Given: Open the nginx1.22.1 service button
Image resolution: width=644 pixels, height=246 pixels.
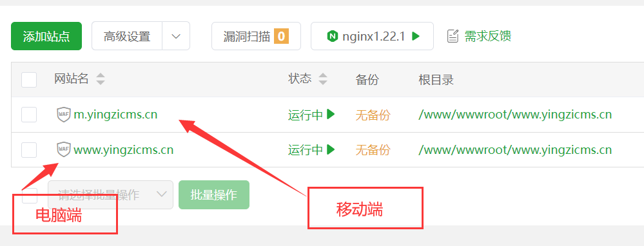Looking at the screenshot, I should click(x=372, y=36).
